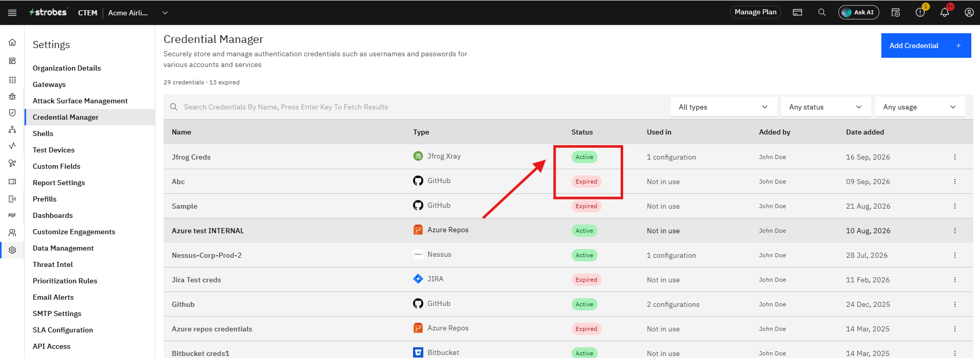The image size is (980, 358).
Task: Open the alerts exclamation icon with badge 1
Action: (x=920, y=12)
